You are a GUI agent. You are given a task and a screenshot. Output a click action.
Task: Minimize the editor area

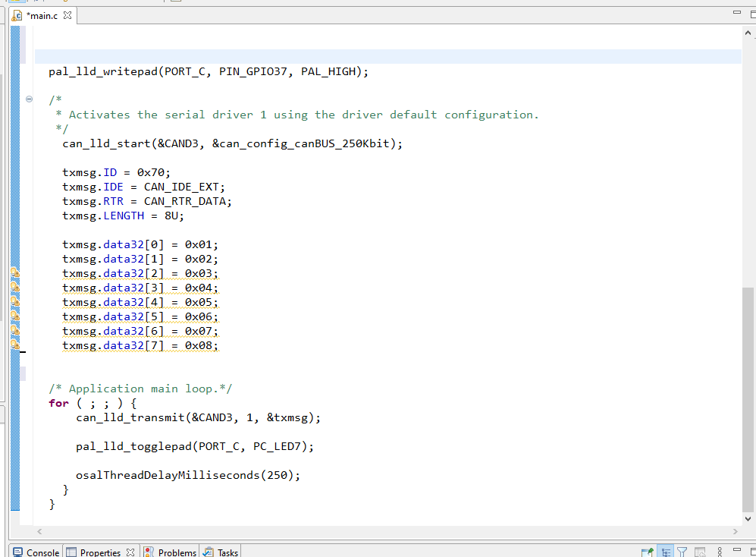pyautogui.click(x=737, y=12)
